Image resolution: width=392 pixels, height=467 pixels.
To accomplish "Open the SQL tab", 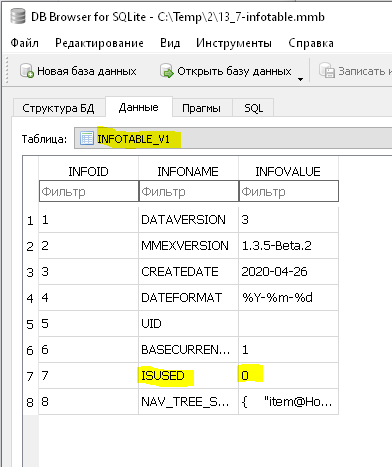I will pos(253,108).
